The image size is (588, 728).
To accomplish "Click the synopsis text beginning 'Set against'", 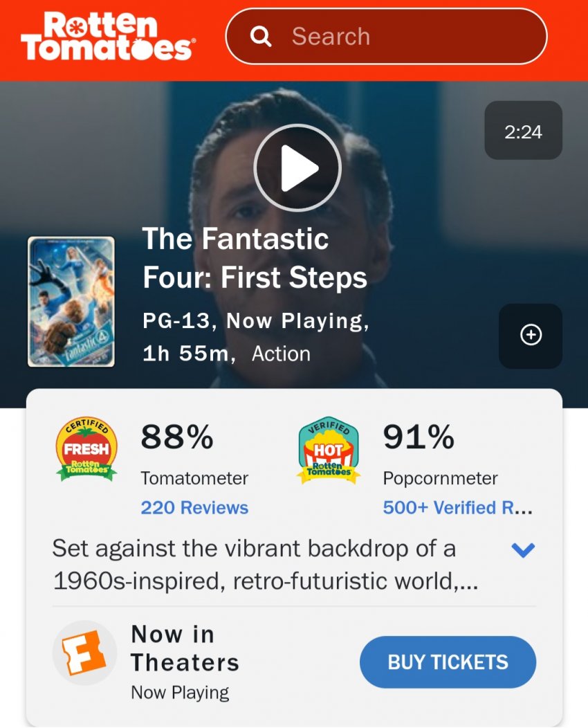I will pos(266,565).
